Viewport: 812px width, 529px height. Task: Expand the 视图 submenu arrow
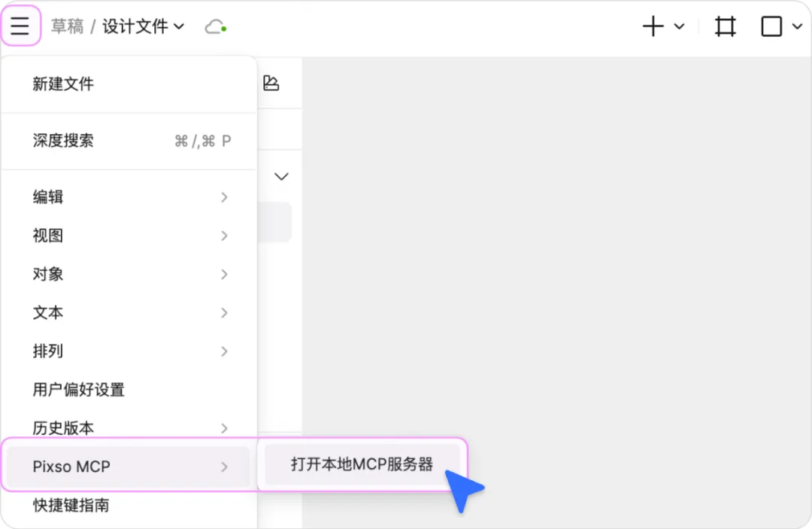tap(224, 236)
